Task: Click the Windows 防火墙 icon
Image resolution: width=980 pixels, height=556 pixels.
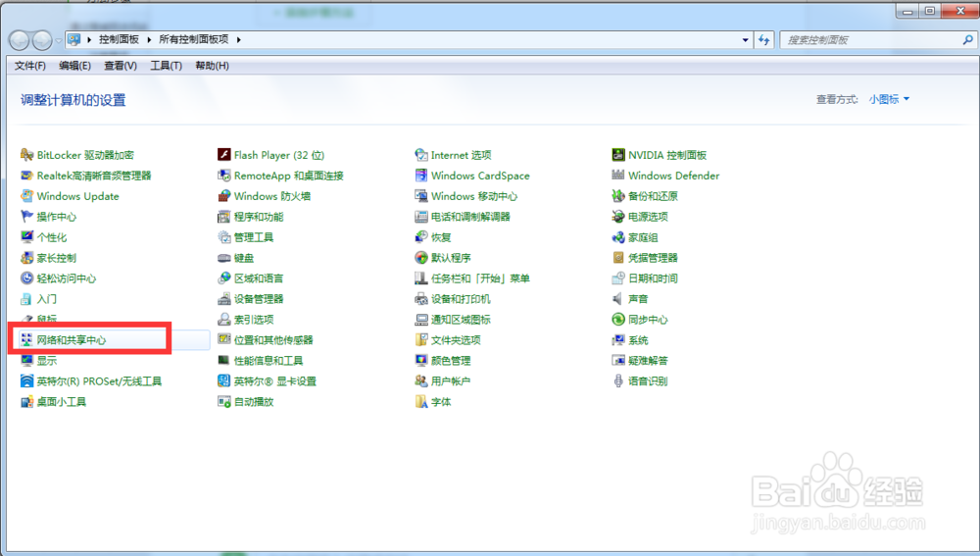Action: 224,196
